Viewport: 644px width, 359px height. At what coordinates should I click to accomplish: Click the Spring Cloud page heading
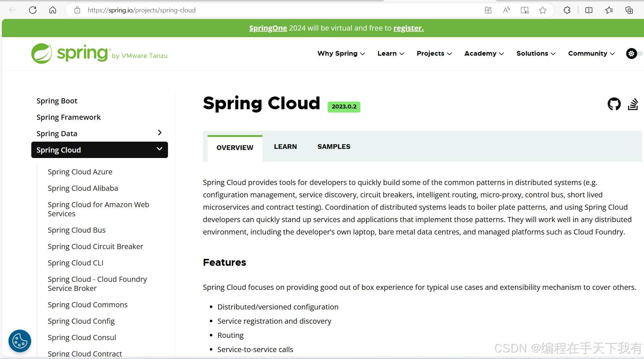point(261,103)
